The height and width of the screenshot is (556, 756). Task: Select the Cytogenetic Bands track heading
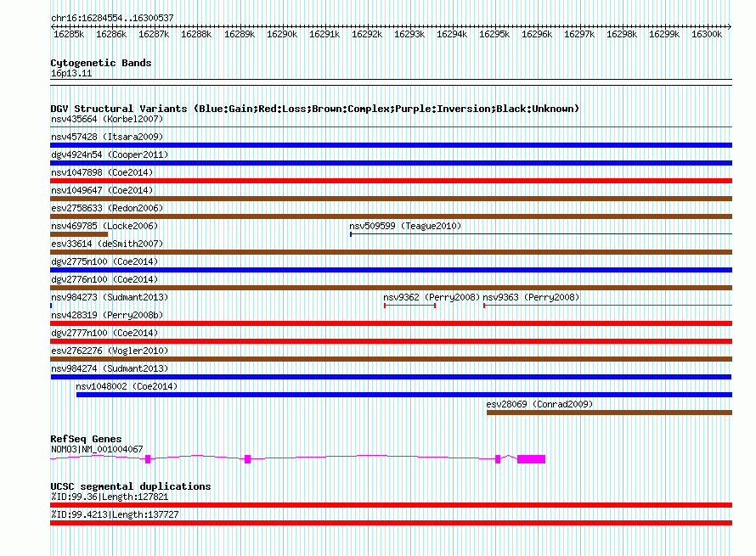(x=101, y=63)
